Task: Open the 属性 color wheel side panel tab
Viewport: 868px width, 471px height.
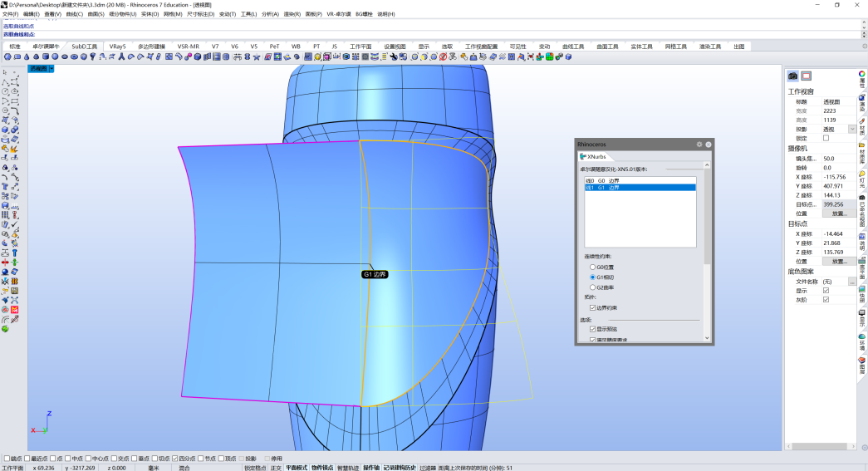Action: click(862, 79)
